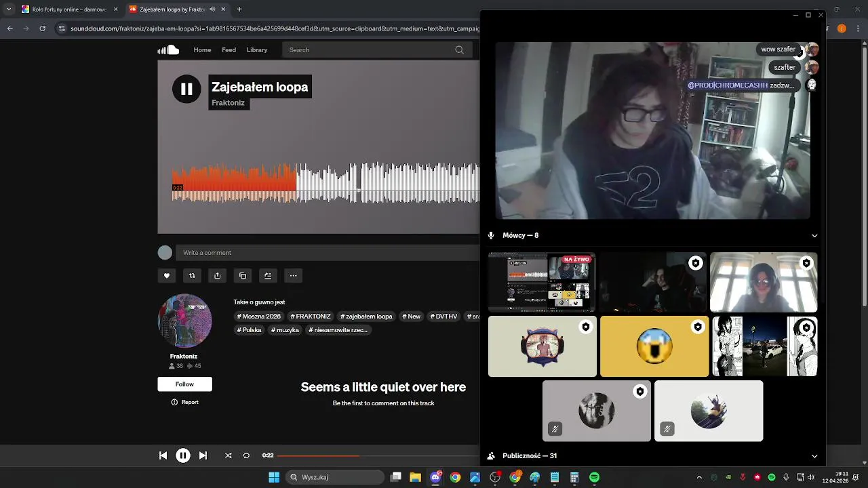Open a new browser tab with plus
Image resolution: width=868 pixels, height=488 pixels.
pos(239,9)
